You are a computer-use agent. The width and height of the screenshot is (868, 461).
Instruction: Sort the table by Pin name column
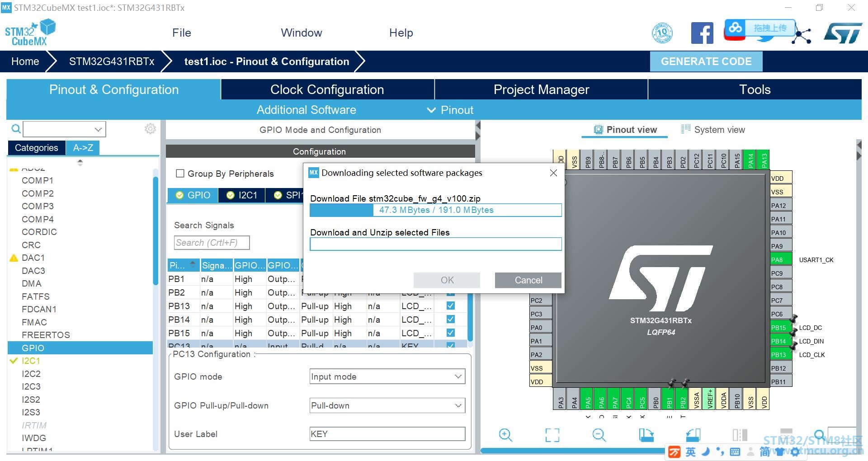tap(183, 265)
